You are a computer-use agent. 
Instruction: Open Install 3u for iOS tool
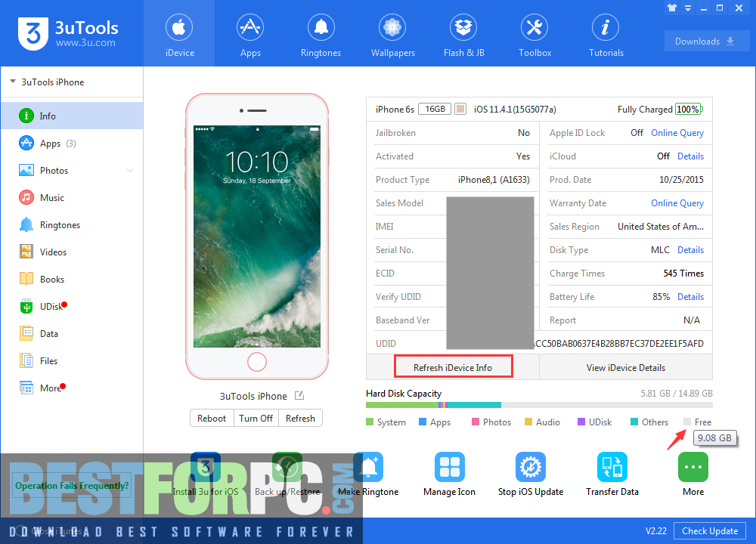tap(206, 474)
